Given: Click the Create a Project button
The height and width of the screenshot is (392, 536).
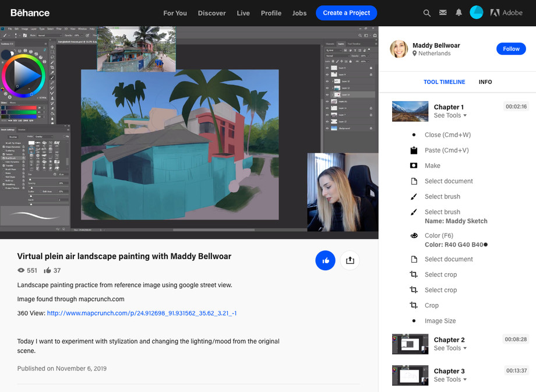Looking at the screenshot, I should coord(346,13).
